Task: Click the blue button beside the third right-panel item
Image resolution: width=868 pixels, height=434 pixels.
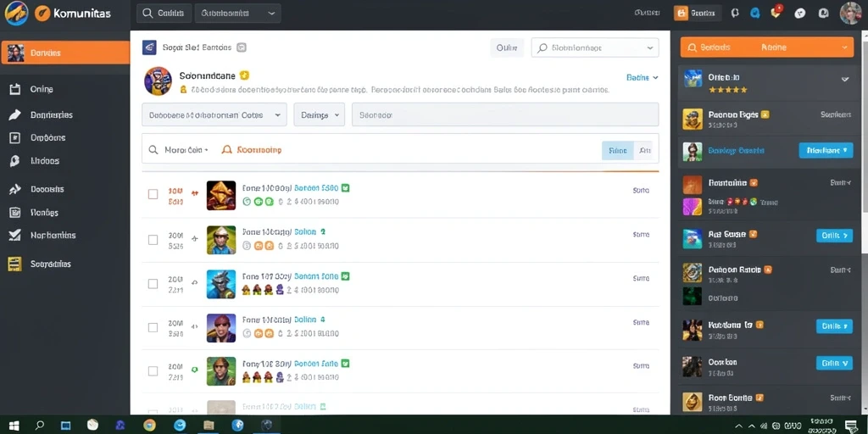Action: pyautogui.click(x=826, y=150)
